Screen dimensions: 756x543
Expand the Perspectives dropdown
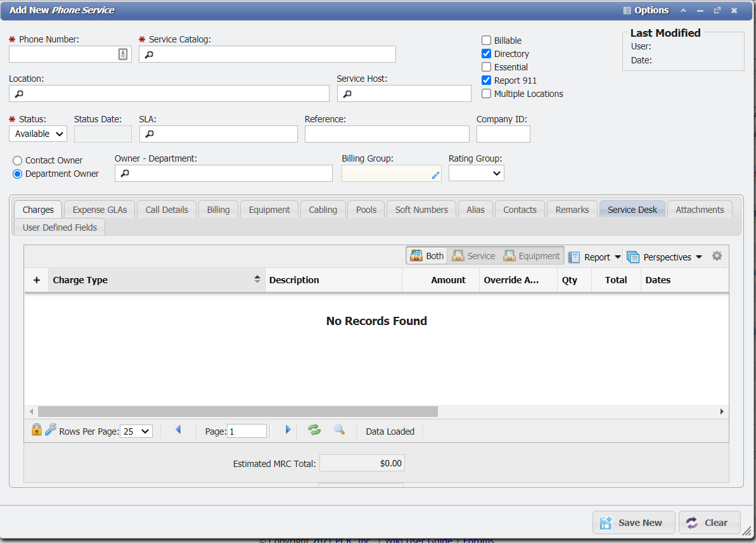pyautogui.click(x=665, y=257)
